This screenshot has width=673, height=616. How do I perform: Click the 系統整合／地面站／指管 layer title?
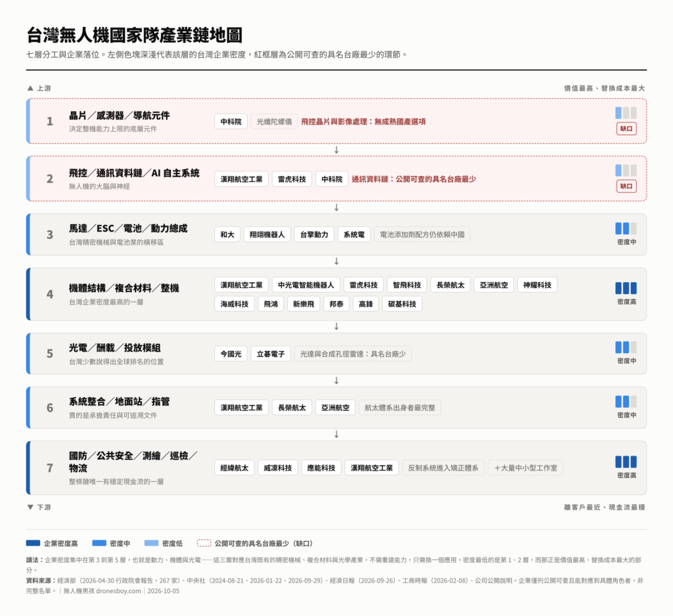120,402
